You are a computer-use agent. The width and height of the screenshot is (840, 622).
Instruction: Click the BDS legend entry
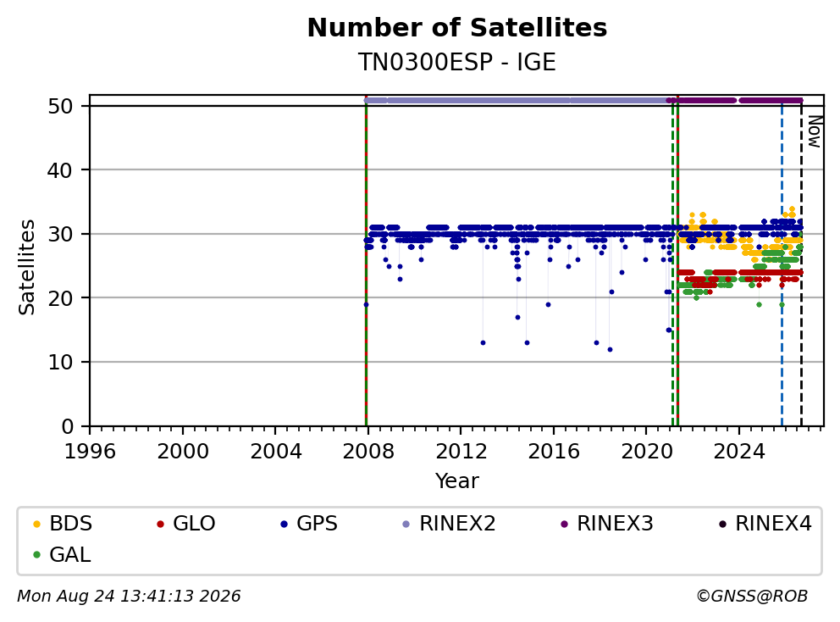(63, 524)
